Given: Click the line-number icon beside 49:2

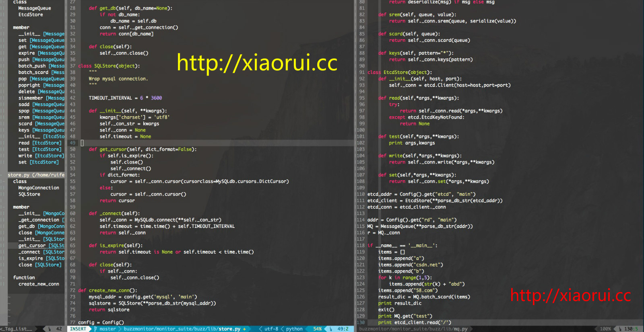Looking at the screenshot, I should tap(330, 329).
